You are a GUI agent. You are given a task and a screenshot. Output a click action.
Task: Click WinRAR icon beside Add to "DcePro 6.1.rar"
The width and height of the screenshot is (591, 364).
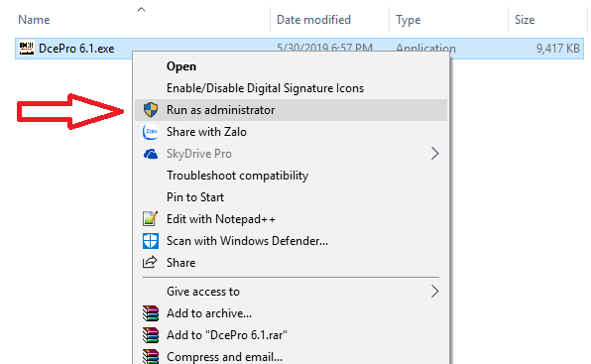tap(151, 335)
